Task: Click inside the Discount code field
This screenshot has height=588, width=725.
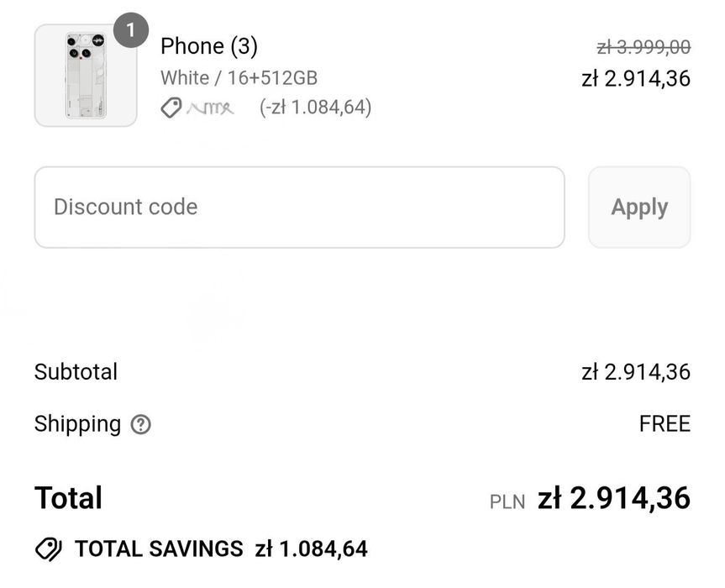Action: 299,207
